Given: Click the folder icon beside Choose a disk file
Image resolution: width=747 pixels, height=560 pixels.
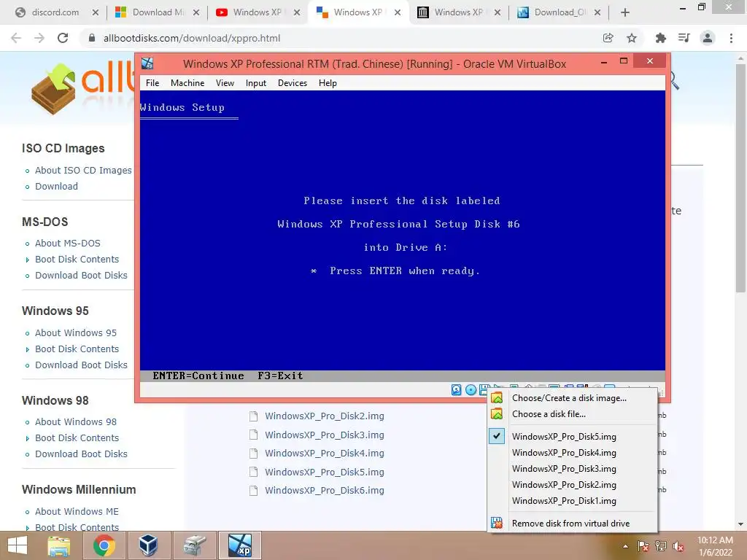Looking at the screenshot, I should [497, 414].
